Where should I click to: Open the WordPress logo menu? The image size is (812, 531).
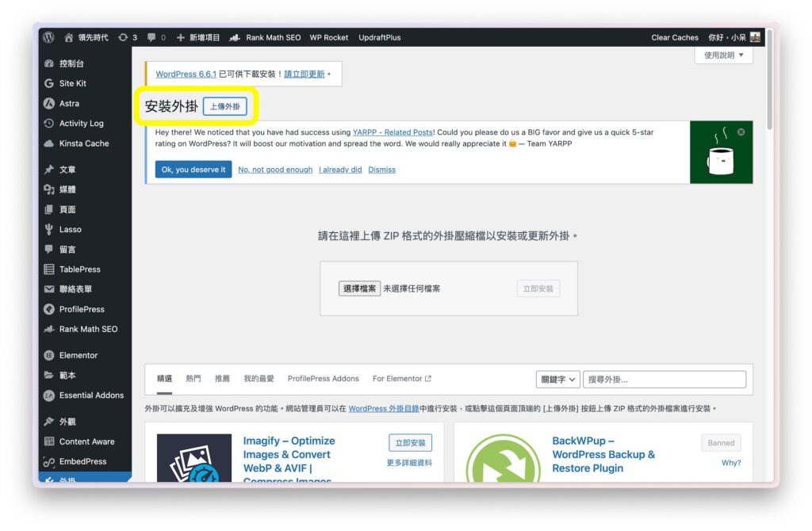(48, 37)
